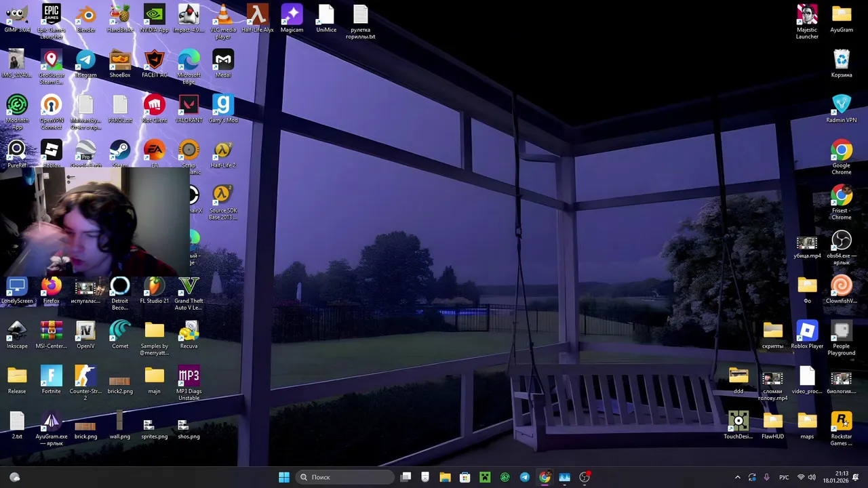Select the sprites.png file icon

[155, 426]
